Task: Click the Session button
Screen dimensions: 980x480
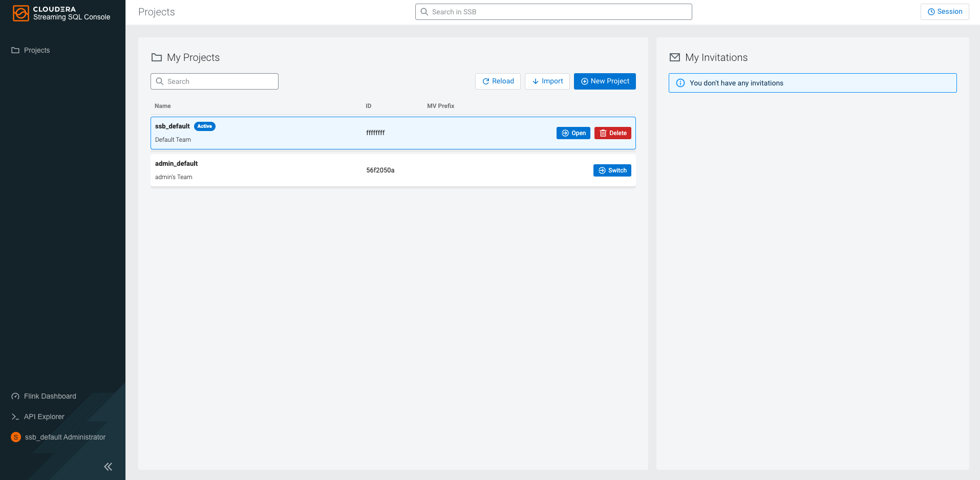Action: [944, 12]
